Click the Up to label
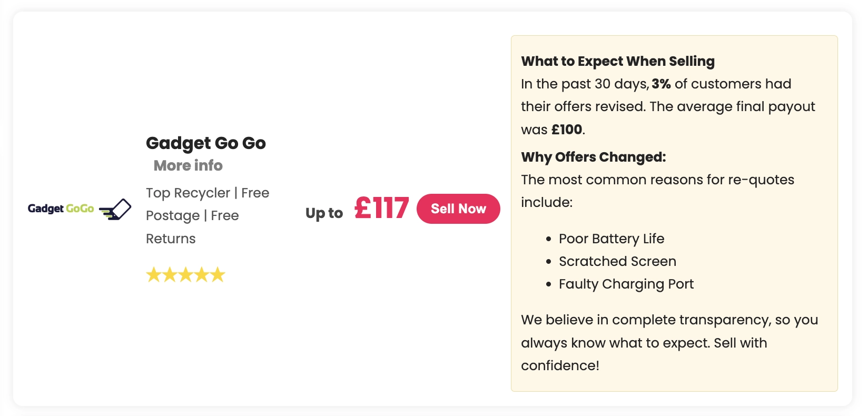This screenshot has height=416, width=868. pos(324,213)
